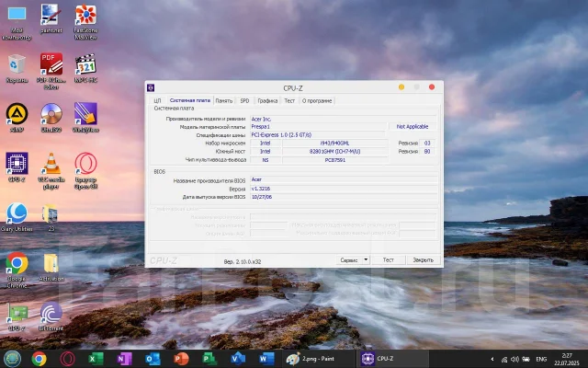The width and height of the screenshot is (588, 368).
Task: Click BIOS version value v1.3216
Action: pos(344,189)
